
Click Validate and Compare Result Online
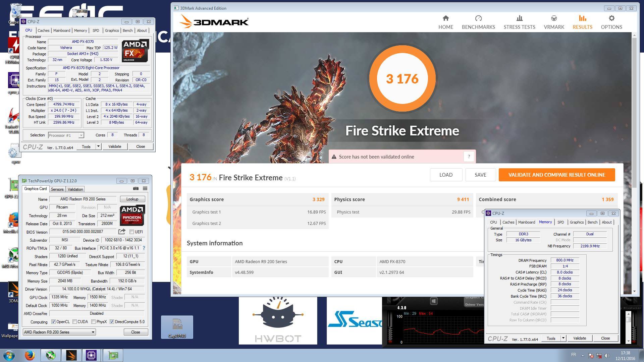pos(557,175)
